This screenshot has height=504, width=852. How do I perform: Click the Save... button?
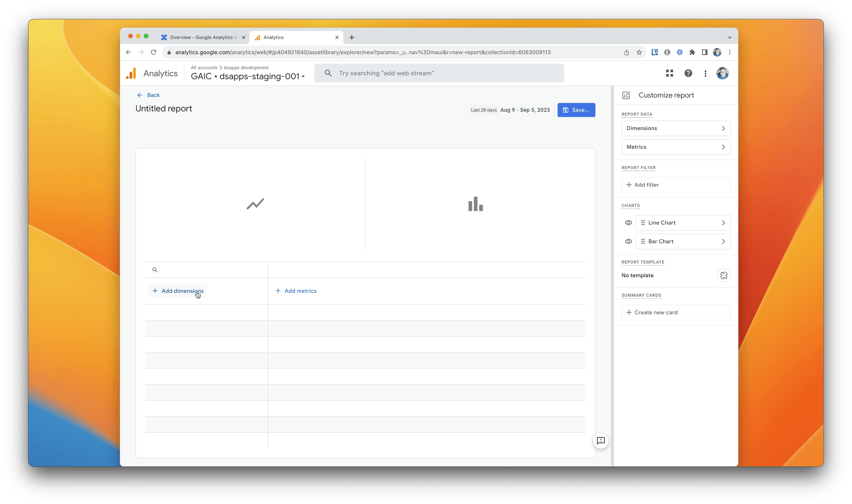[576, 110]
